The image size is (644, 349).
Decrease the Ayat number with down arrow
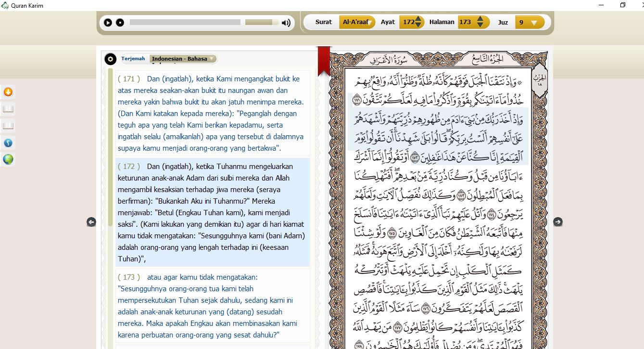[418, 25]
